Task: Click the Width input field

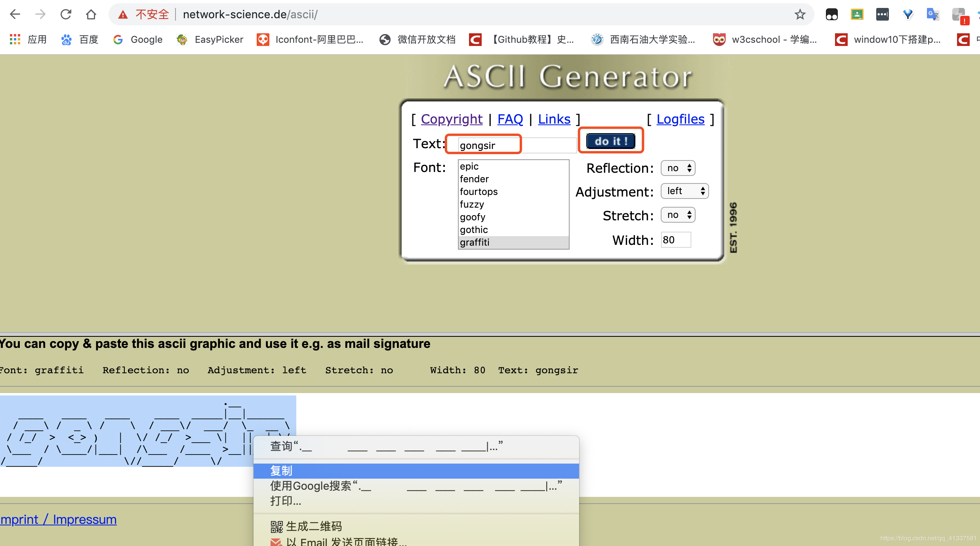Action: tap(675, 240)
